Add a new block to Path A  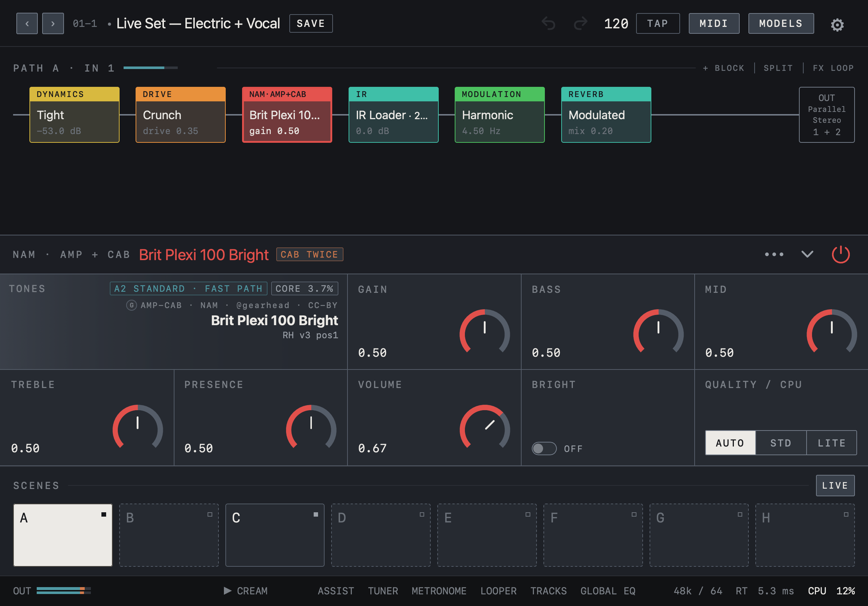723,68
